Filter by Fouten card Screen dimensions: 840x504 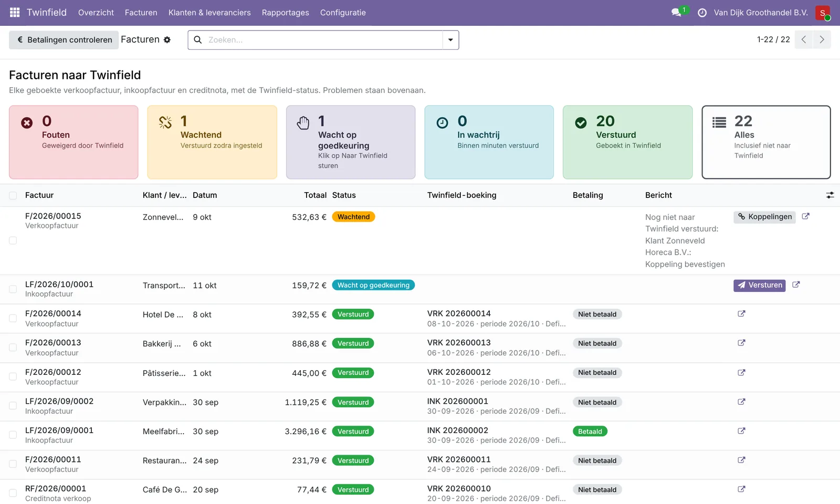point(73,142)
